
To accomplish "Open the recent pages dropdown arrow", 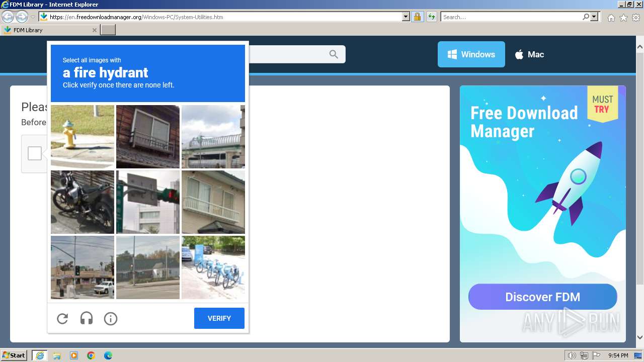I will point(33,17).
